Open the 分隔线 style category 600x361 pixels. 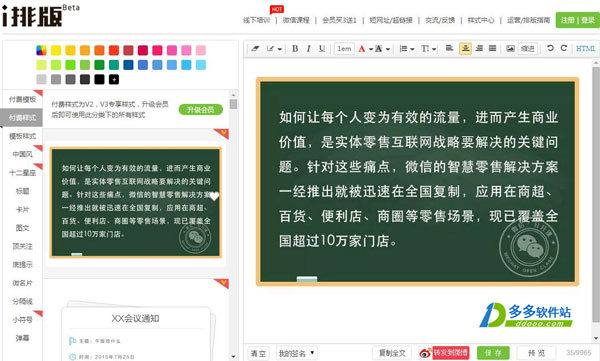click(22, 301)
